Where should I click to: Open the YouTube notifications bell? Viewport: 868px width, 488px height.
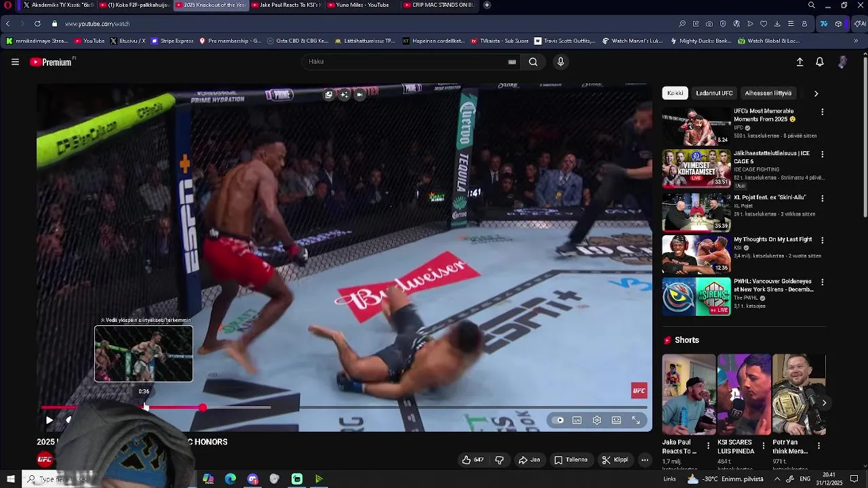(x=820, y=62)
